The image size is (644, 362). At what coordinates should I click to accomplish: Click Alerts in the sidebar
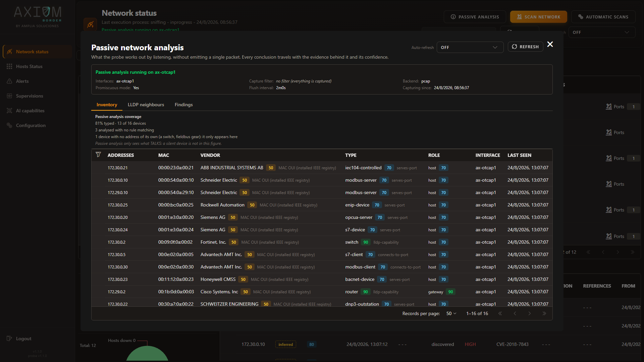(x=37, y=81)
